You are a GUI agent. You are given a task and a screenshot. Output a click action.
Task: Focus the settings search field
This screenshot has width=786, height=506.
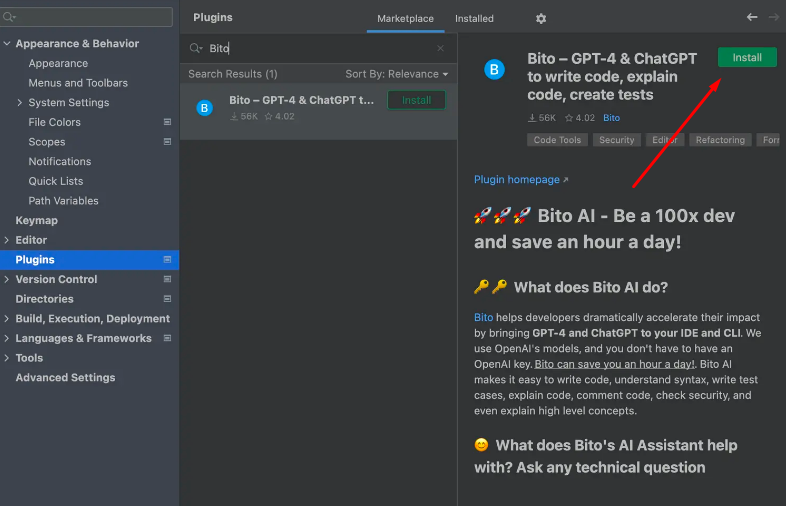(x=87, y=17)
